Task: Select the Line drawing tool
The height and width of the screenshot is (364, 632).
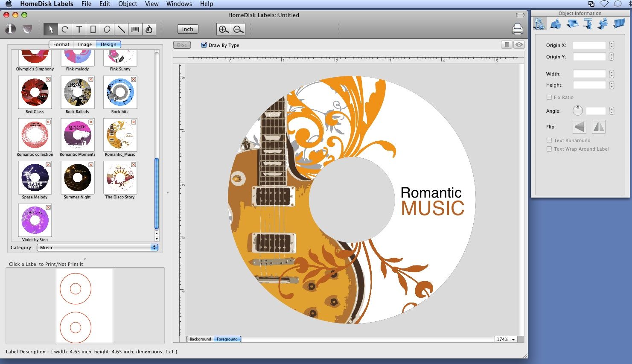Action: (122, 29)
